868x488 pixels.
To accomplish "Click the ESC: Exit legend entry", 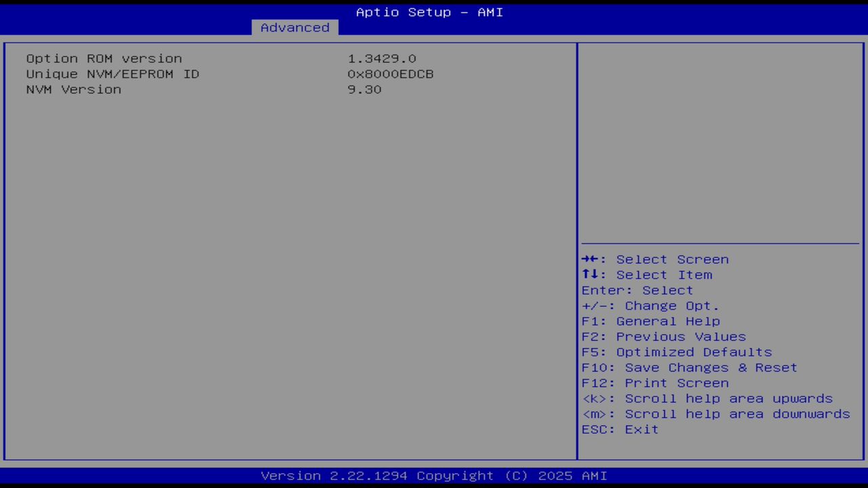I will (619, 429).
